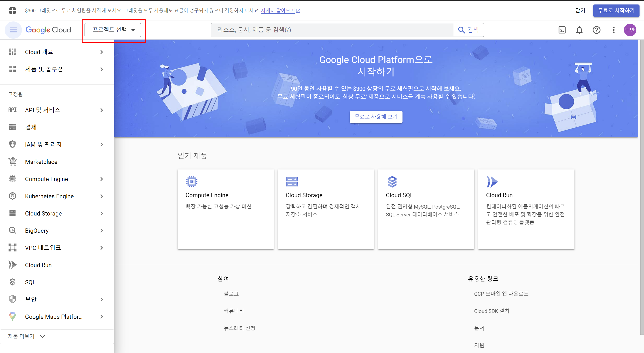Open the help question-mark icon
Screen dimensions: 644x353
[597, 30]
